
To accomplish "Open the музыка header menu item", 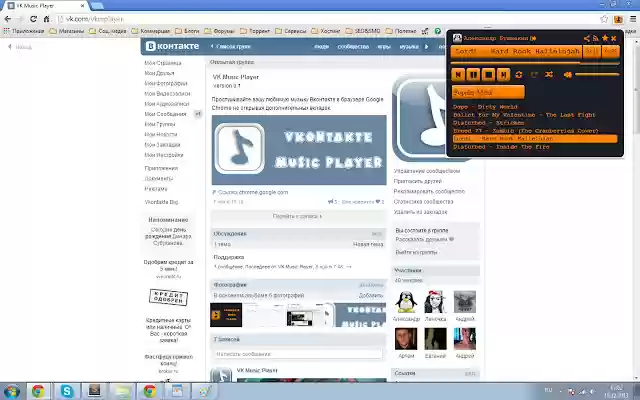I will point(409,47).
